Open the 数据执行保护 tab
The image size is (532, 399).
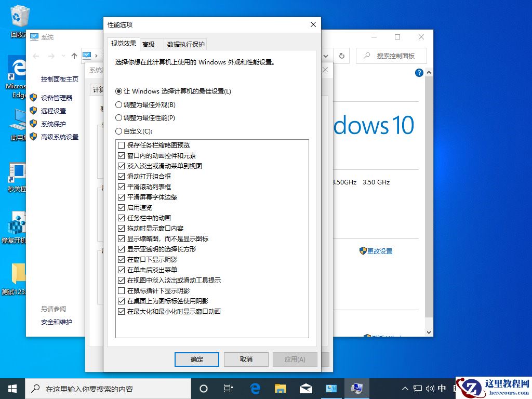point(187,44)
